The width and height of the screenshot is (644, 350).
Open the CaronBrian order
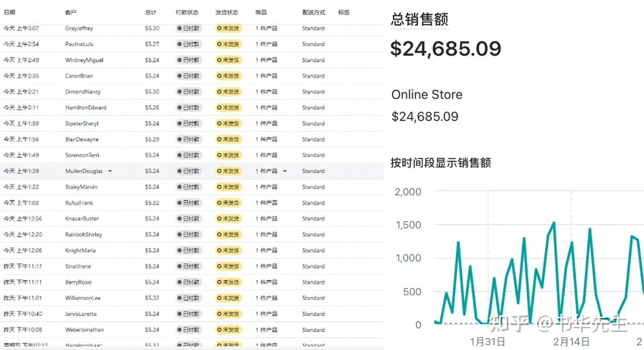tap(192, 76)
